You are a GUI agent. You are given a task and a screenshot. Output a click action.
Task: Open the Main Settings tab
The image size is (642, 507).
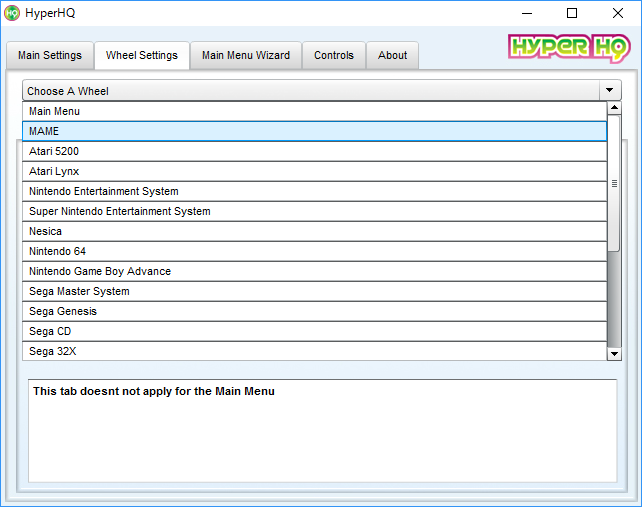tap(50, 55)
